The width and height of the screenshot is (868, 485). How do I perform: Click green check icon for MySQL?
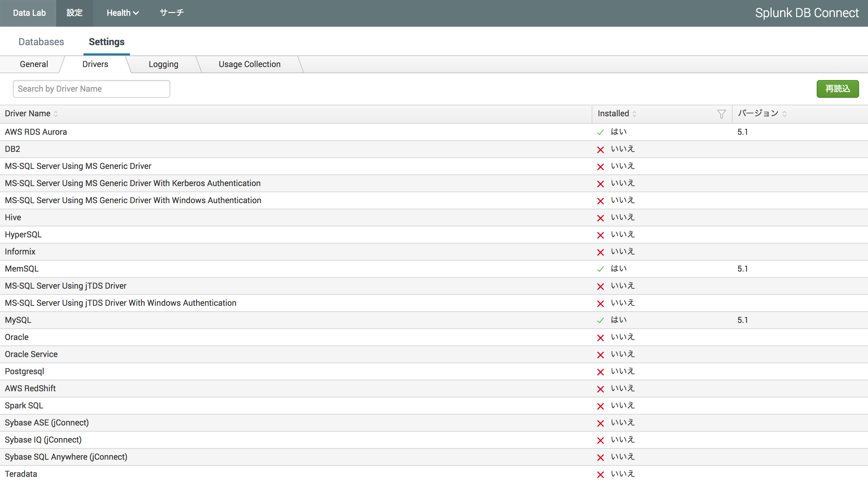[x=600, y=320]
